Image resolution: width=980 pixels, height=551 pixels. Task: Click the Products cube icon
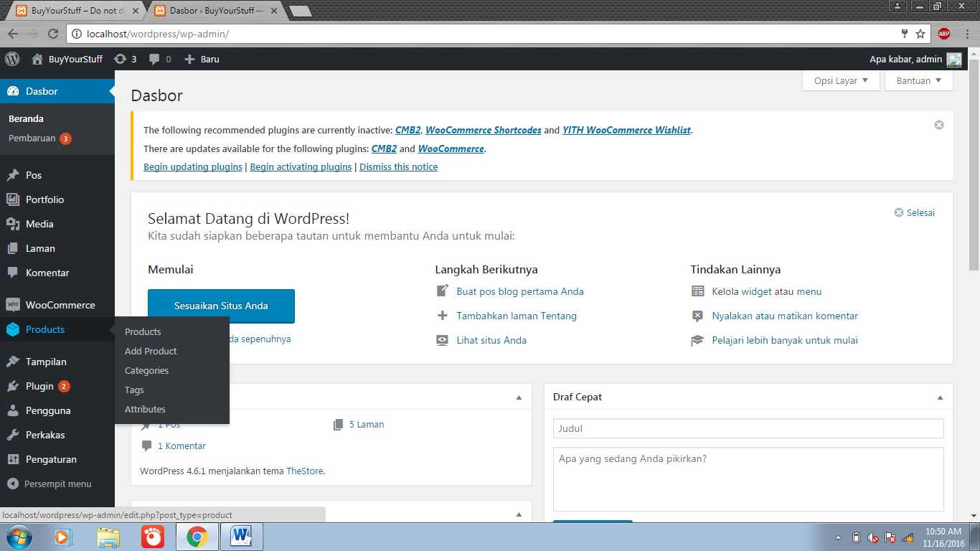point(12,329)
